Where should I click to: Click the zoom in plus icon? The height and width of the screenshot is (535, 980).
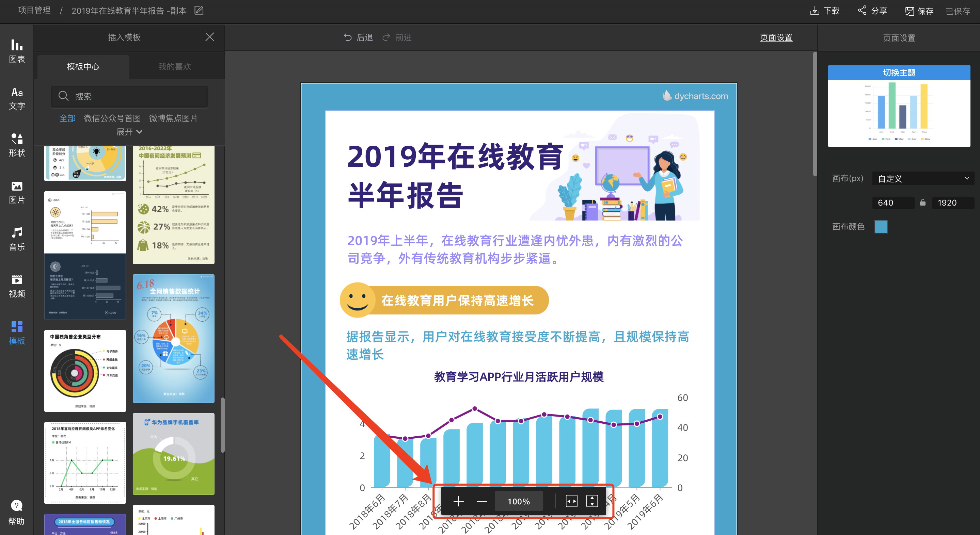(458, 501)
